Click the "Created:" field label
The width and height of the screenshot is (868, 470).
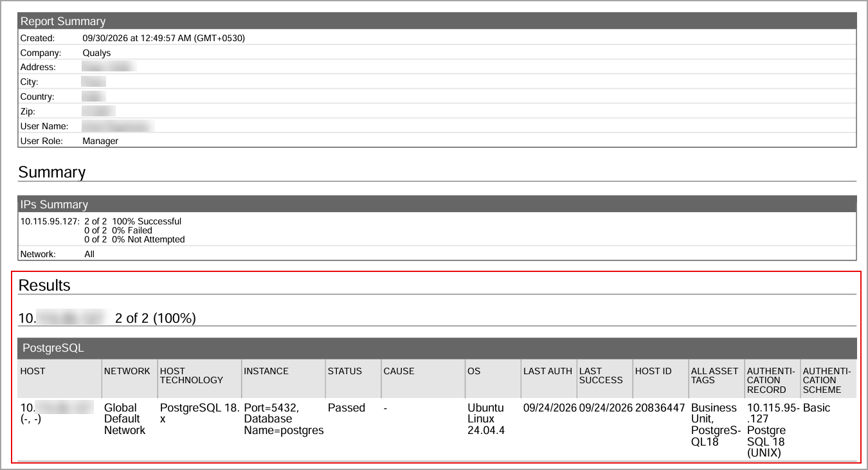(x=37, y=38)
